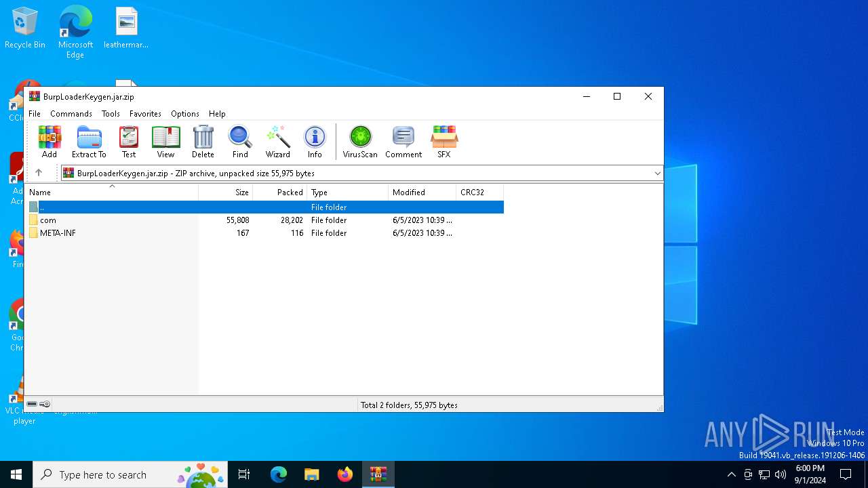This screenshot has width=868, height=488.
Task: Click WinRAR taskbar button
Action: pos(378,474)
